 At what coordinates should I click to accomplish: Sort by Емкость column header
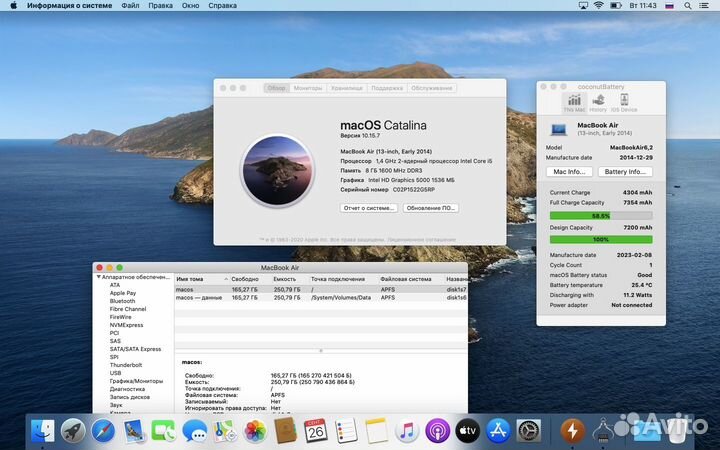285,279
